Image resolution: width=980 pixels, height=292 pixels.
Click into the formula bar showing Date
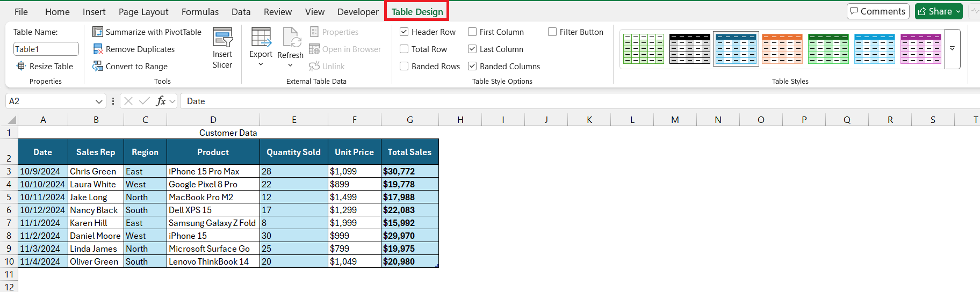tap(580, 101)
